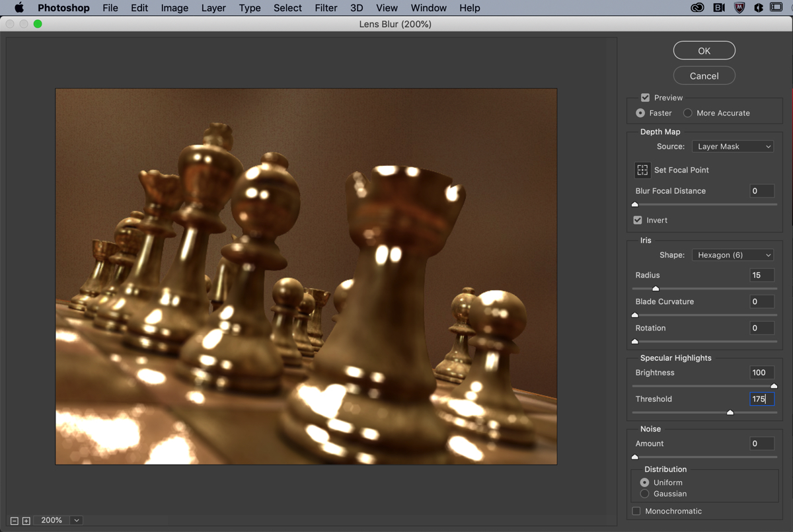Click the McAfee shield icon in menu bar
Image resolution: width=793 pixels, height=532 pixels.
point(739,8)
